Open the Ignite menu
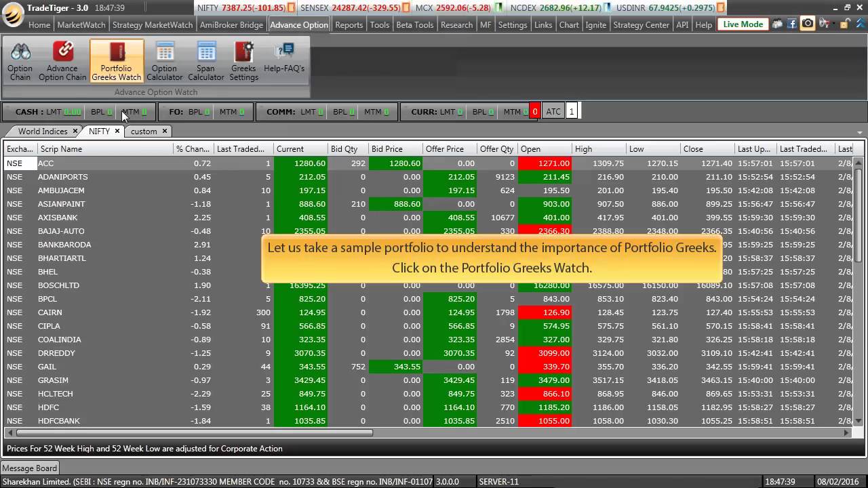 pyautogui.click(x=596, y=24)
